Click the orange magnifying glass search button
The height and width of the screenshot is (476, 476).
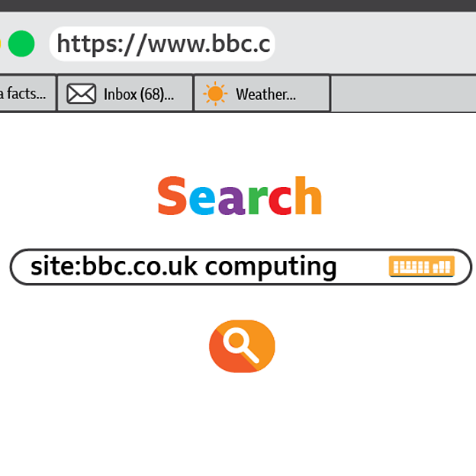click(x=242, y=346)
